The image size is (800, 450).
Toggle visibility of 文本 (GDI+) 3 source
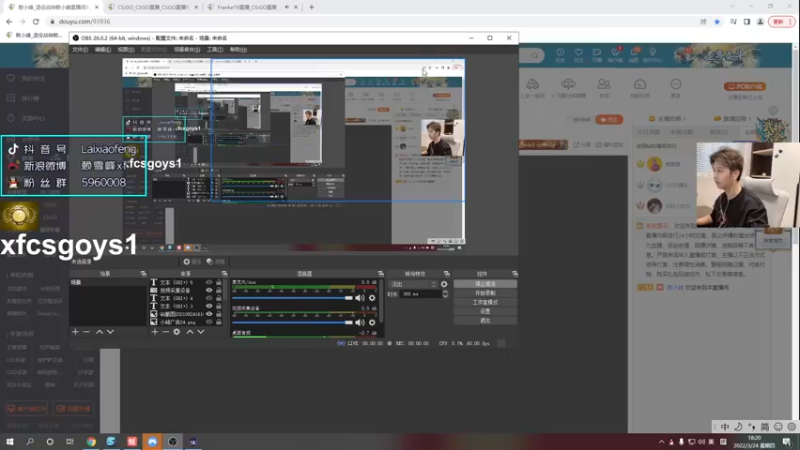[x=209, y=306]
